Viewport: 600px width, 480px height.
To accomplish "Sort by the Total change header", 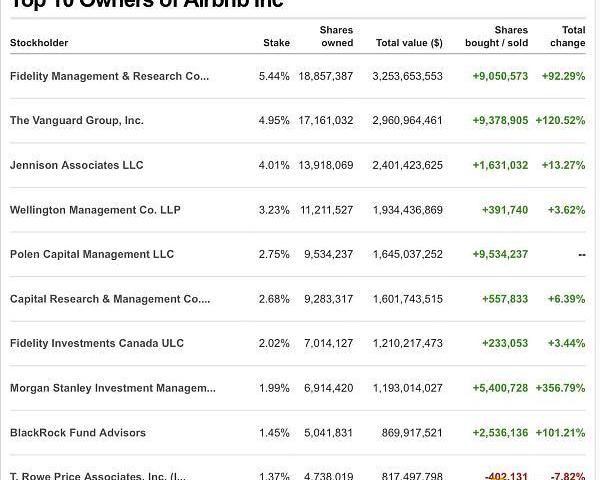I will coord(567,37).
